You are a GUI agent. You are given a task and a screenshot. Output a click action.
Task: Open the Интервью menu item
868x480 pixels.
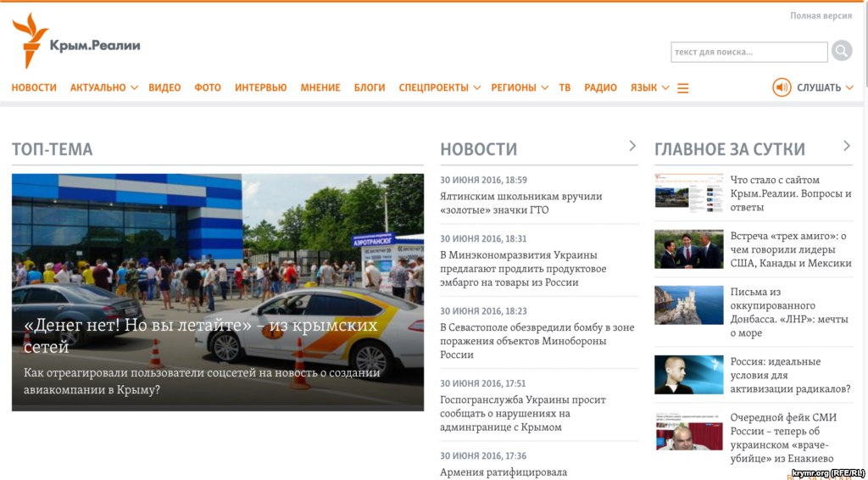point(261,87)
